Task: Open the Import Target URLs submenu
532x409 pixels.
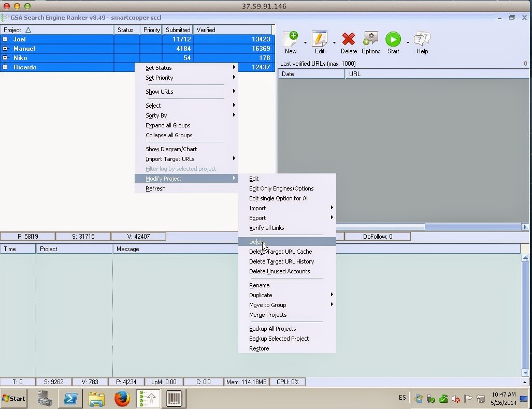Action: pyautogui.click(x=186, y=159)
